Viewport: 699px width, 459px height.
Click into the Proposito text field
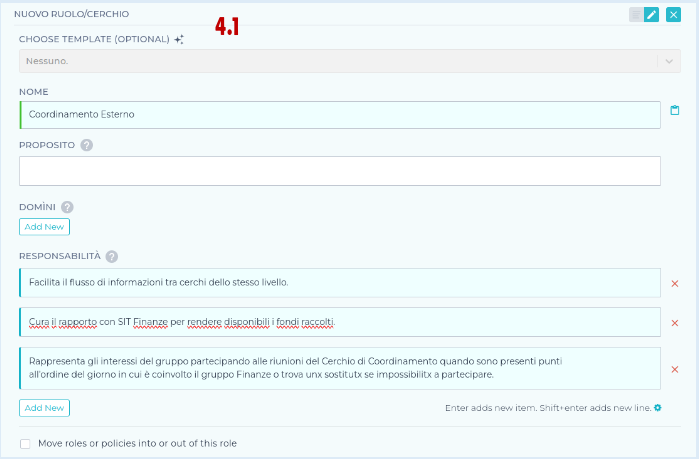coord(340,171)
